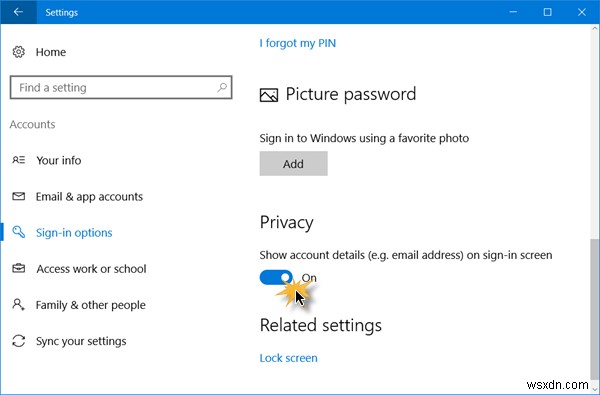Maximize the Settings window
Image resolution: width=600 pixels, height=395 pixels.
[x=548, y=12]
